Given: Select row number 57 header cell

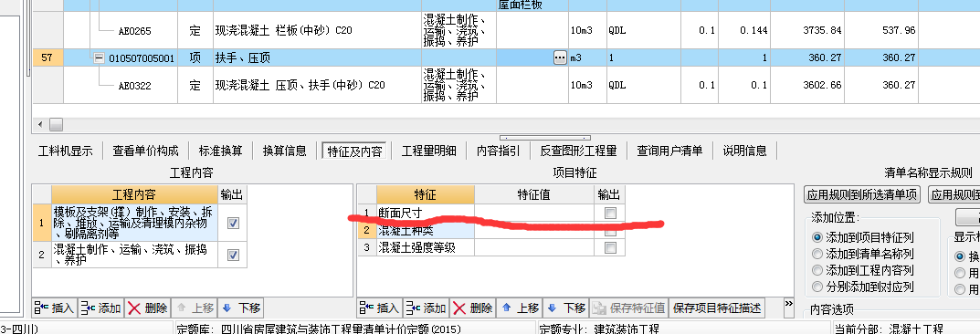Looking at the screenshot, I should pos(47,57).
